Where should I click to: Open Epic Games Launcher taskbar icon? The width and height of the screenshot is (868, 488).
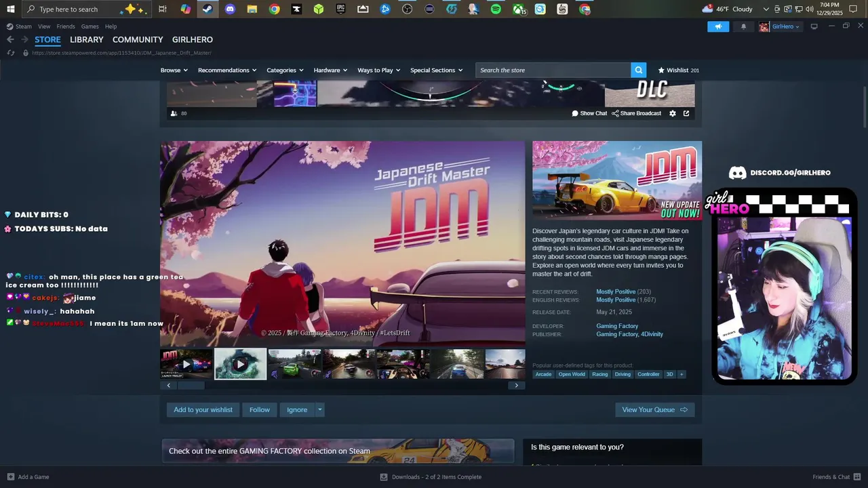click(x=340, y=9)
